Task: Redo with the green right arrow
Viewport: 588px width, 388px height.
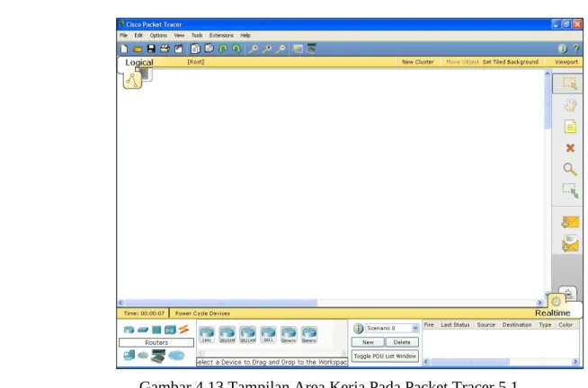Action: pyautogui.click(x=236, y=48)
